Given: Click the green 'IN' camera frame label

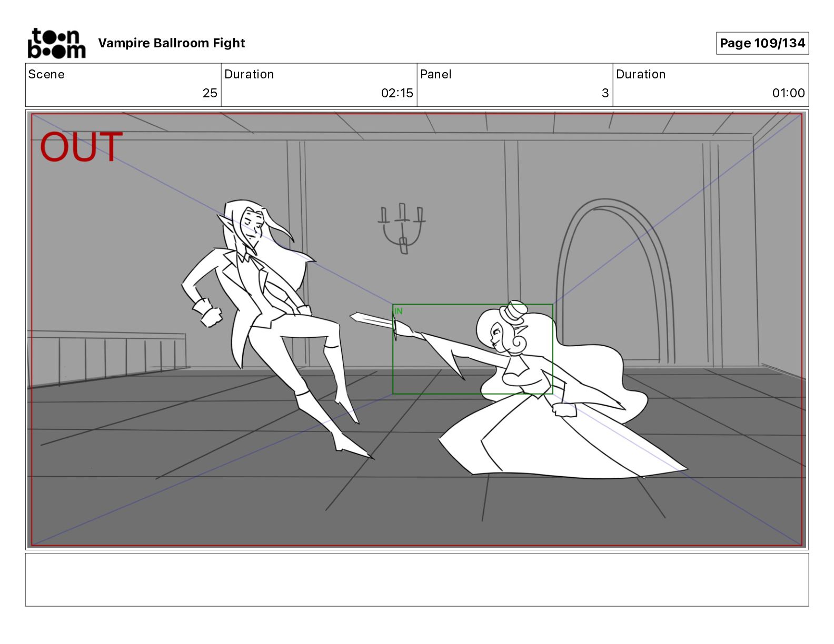Looking at the screenshot, I should point(399,311).
